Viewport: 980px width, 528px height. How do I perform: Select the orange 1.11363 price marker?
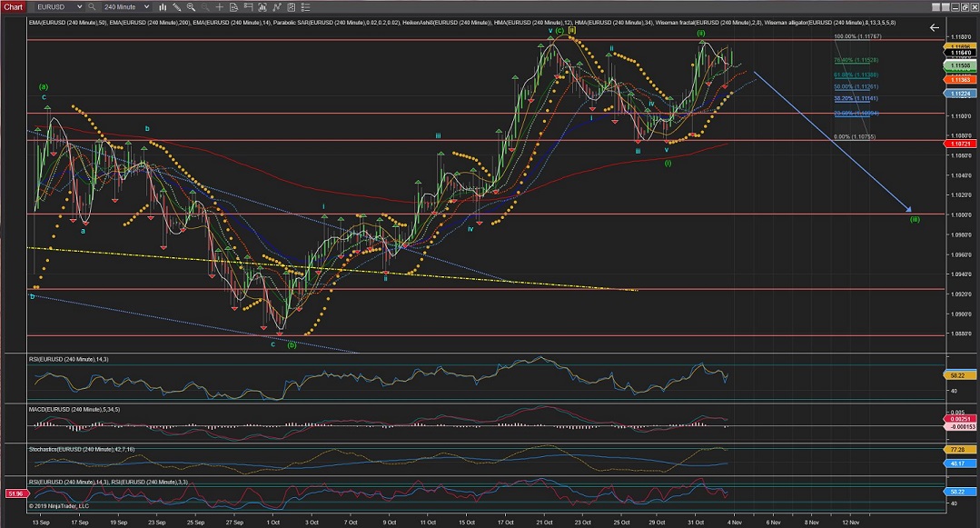(x=961, y=79)
